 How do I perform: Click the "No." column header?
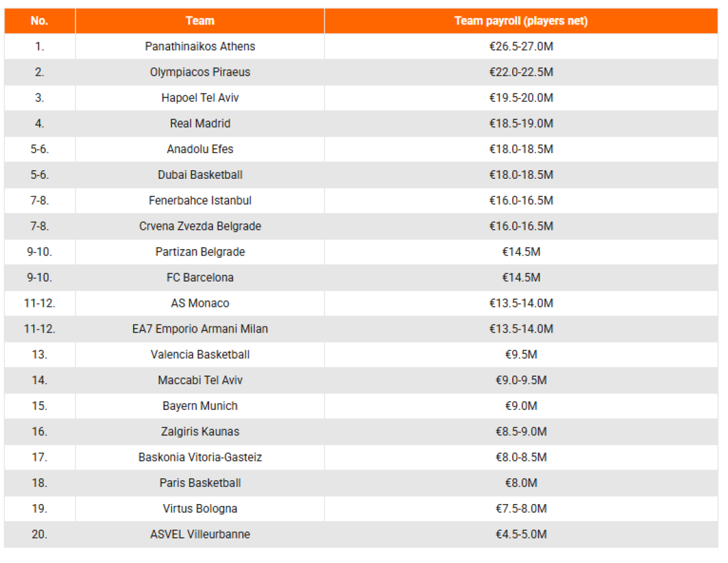(x=39, y=21)
